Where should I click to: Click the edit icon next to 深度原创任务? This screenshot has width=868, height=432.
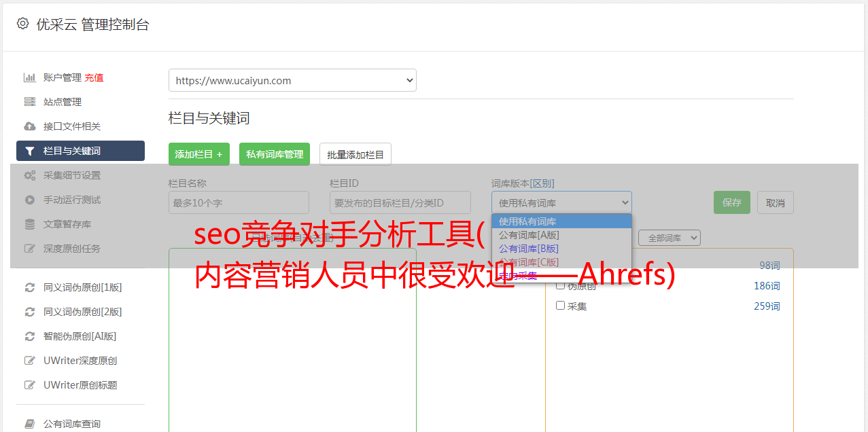point(29,249)
